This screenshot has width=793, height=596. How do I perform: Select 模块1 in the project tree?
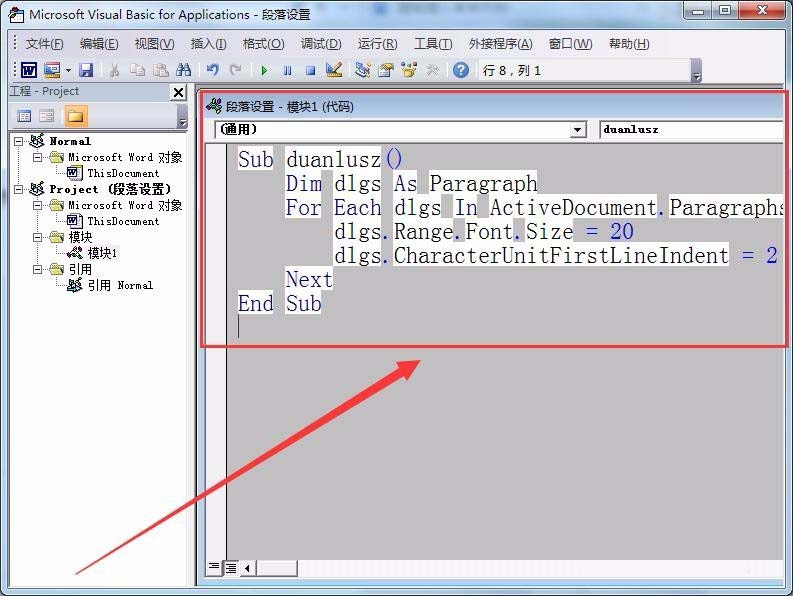(102, 253)
